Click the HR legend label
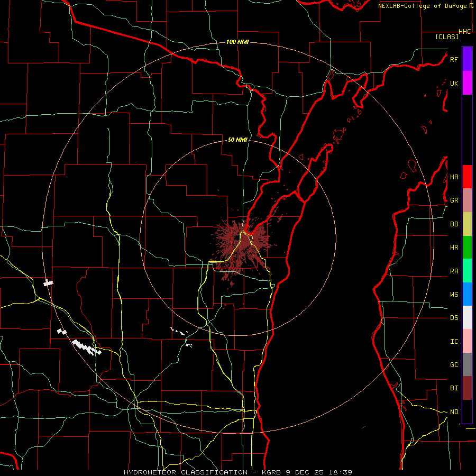Viewport: 476px width, 476px height. tap(454, 248)
